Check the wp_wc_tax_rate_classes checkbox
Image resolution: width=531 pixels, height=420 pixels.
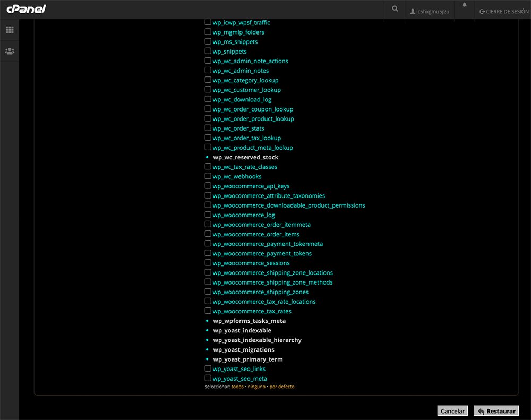pos(208,166)
